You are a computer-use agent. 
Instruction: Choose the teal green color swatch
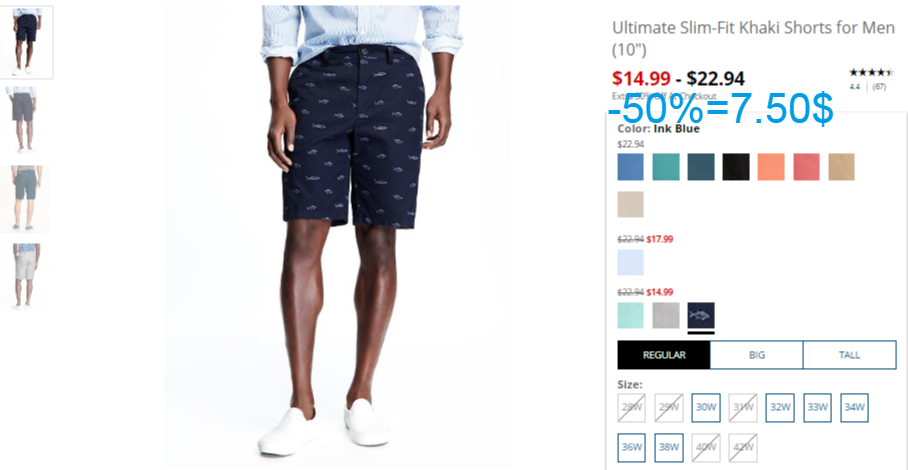coord(666,167)
